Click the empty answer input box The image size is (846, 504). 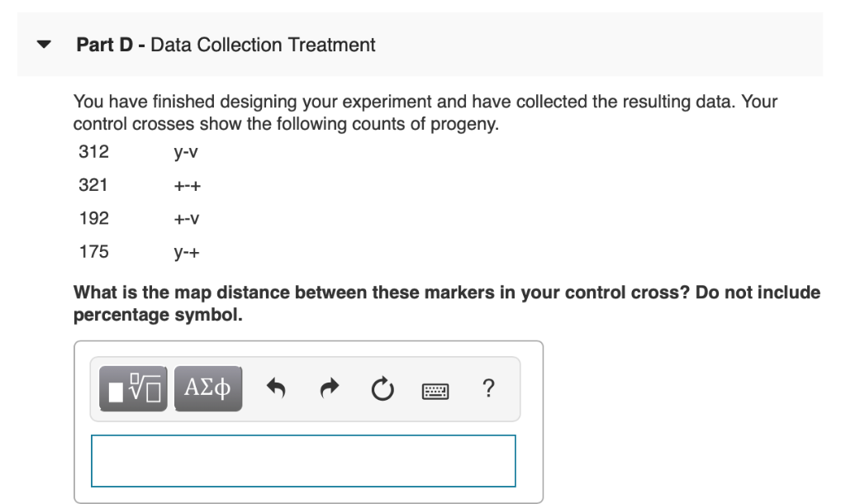coord(303,461)
